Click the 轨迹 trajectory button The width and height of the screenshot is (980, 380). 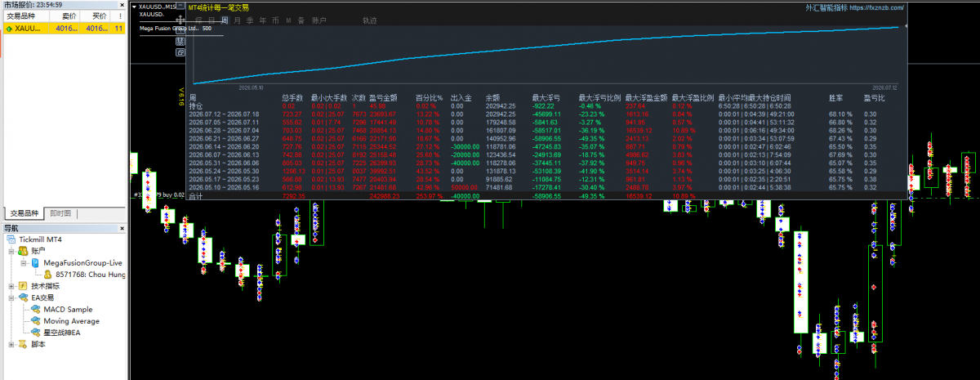coord(370,19)
